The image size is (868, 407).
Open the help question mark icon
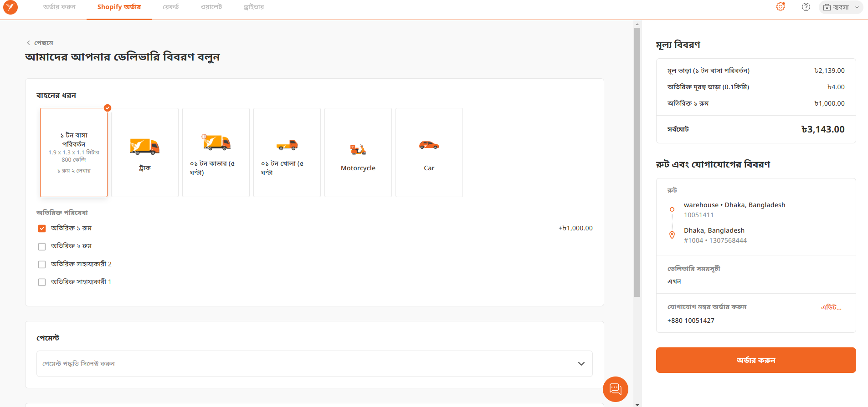tap(806, 7)
